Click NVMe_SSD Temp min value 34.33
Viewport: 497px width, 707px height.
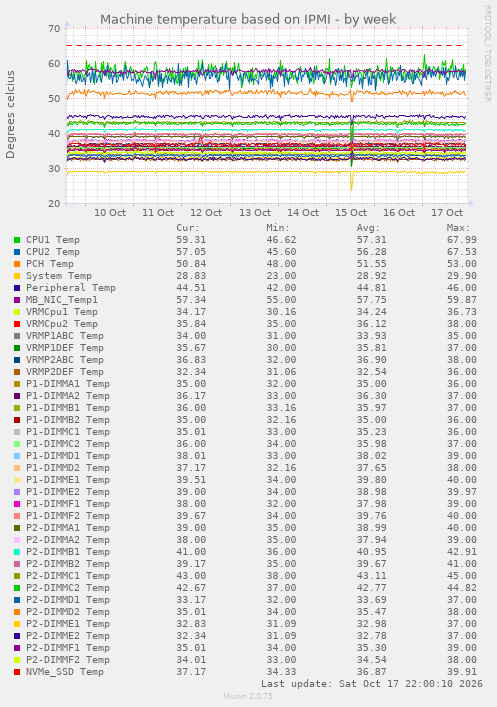(281, 672)
